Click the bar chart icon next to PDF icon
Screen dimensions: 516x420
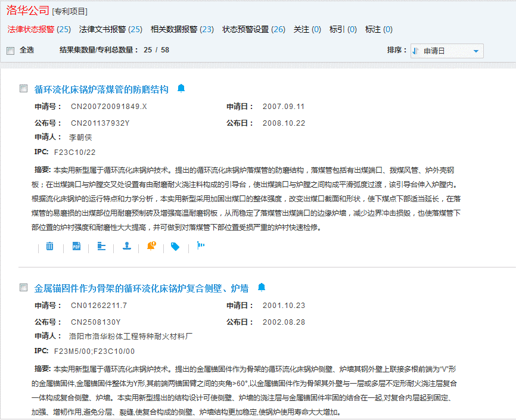tap(101, 246)
